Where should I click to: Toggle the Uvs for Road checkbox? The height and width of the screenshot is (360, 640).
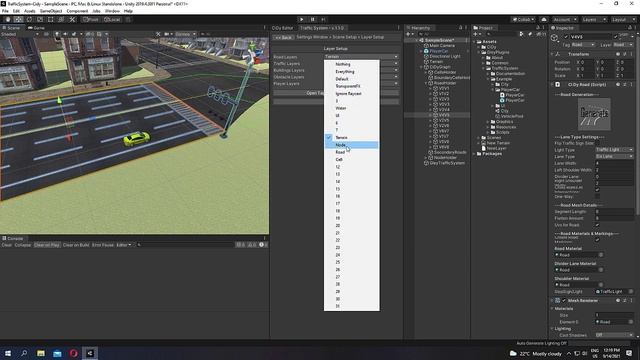[598, 225]
